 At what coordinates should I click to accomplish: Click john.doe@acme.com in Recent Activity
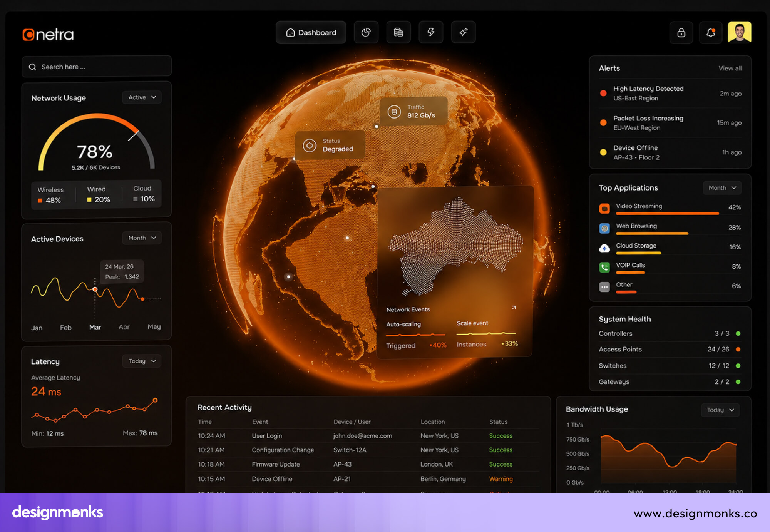click(363, 436)
